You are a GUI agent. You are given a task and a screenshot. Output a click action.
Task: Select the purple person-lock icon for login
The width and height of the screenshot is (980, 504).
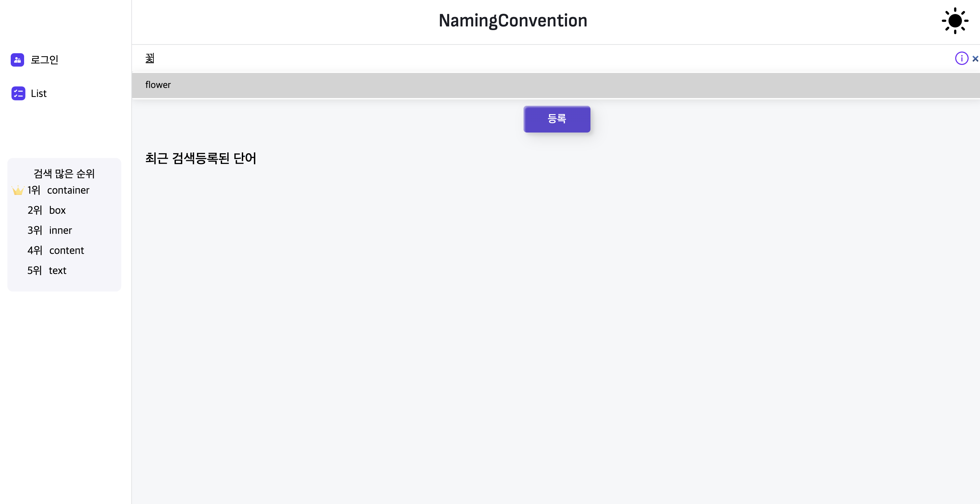click(17, 60)
